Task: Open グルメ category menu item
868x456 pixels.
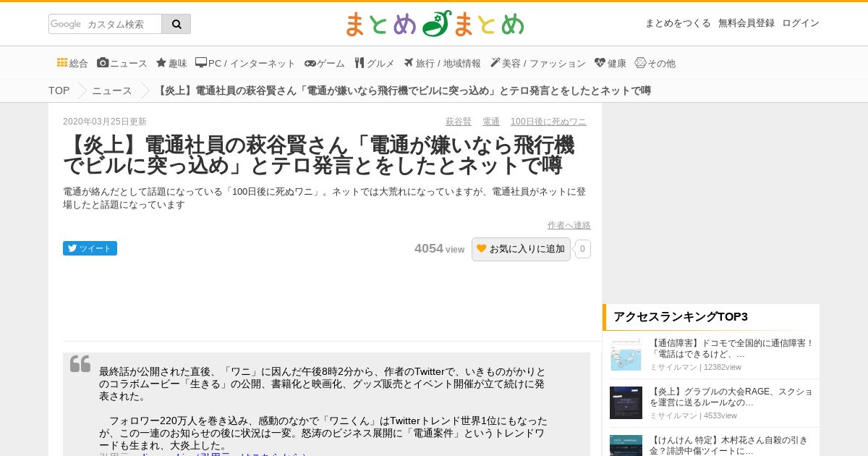Action: point(375,63)
